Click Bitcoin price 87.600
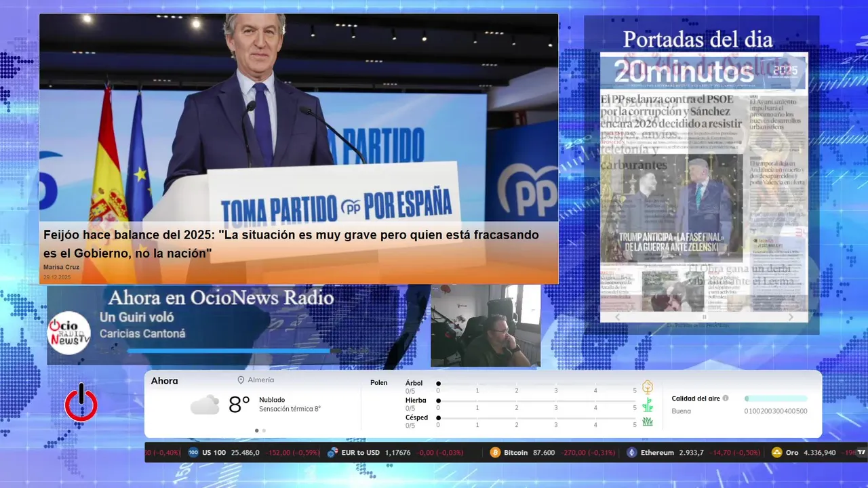Screen dimensions: 868x488 544,453
